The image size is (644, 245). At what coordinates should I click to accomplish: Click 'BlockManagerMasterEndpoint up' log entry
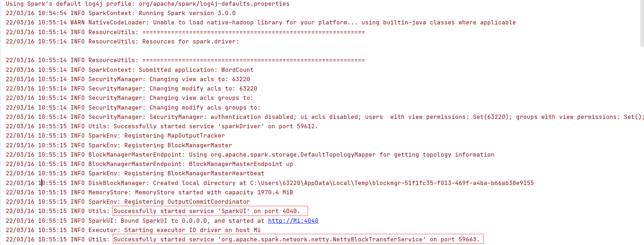149,164
